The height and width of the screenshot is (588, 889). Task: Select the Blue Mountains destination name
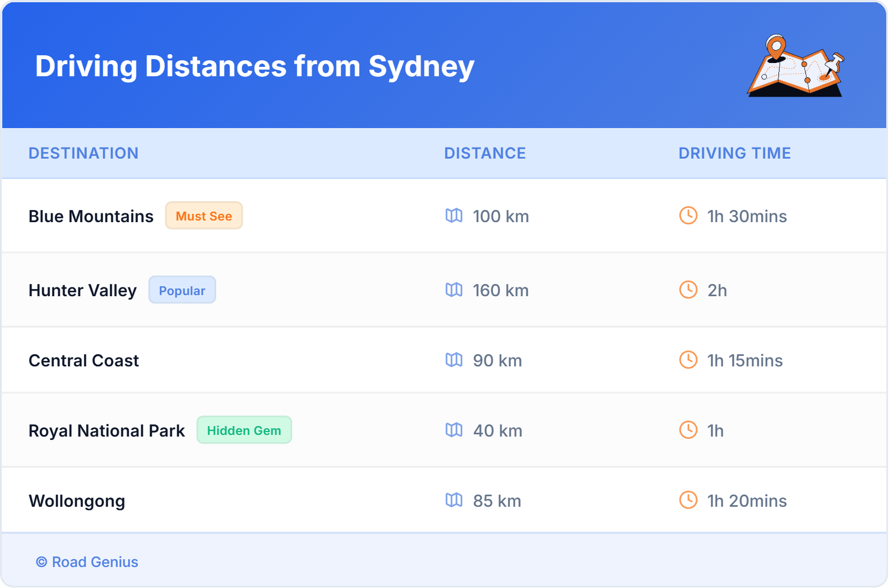[91, 216]
